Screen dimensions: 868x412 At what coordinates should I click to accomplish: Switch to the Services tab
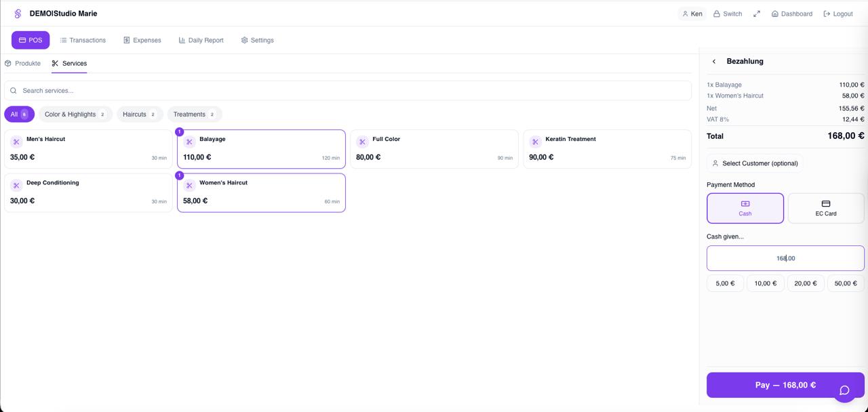coord(69,63)
